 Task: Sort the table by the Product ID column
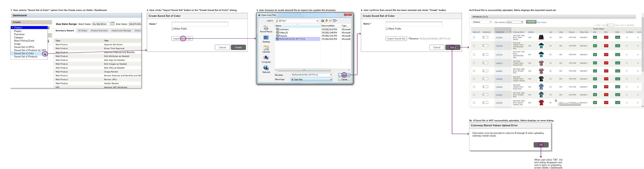coord(500,32)
